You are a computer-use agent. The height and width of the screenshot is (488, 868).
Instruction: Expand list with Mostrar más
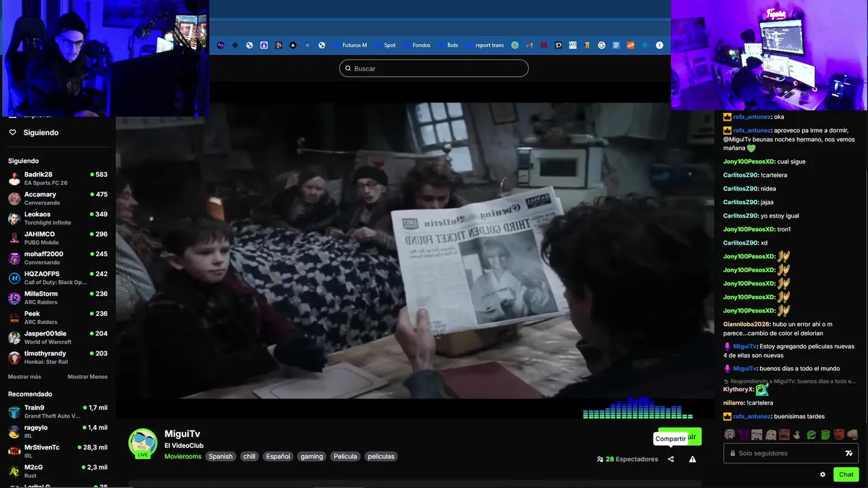tap(24, 377)
